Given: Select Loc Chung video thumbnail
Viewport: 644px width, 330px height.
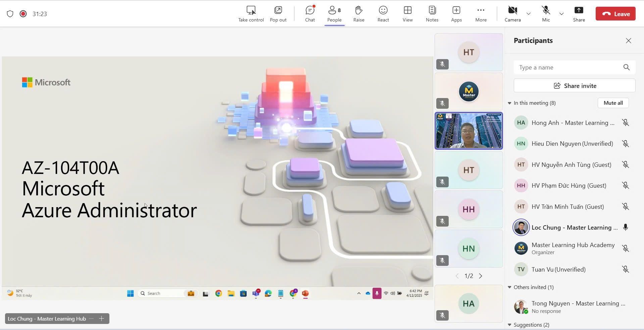Looking at the screenshot, I should [x=469, y=131].
